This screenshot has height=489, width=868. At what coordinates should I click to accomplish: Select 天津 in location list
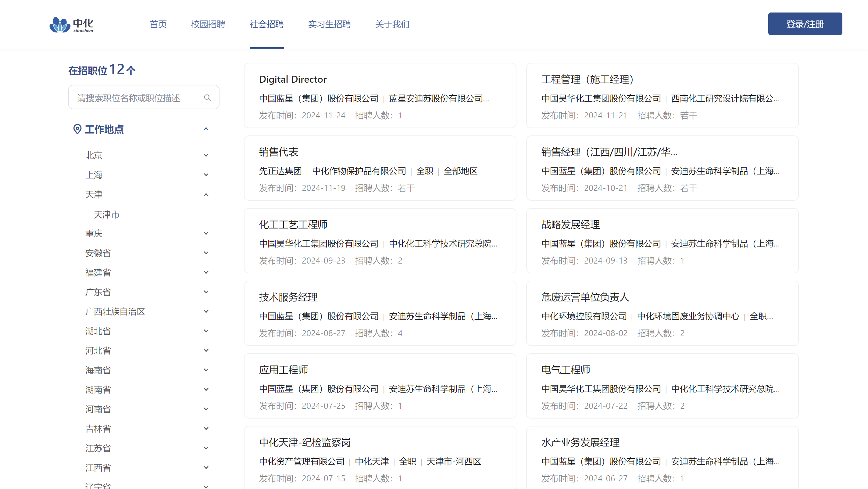[x=94, y=195]
